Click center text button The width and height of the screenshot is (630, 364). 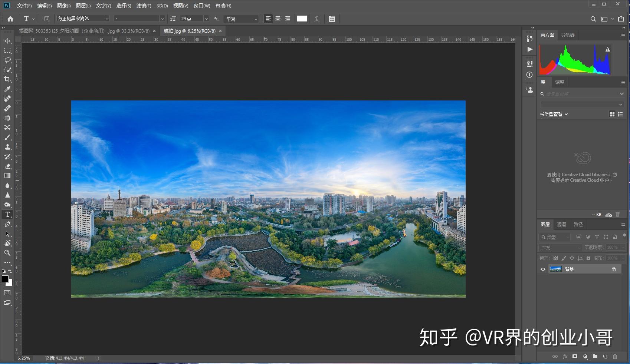278,19
